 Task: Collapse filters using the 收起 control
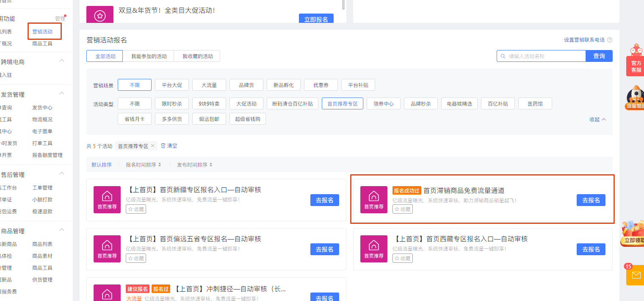pyautogui.click(x=597, y=119)
